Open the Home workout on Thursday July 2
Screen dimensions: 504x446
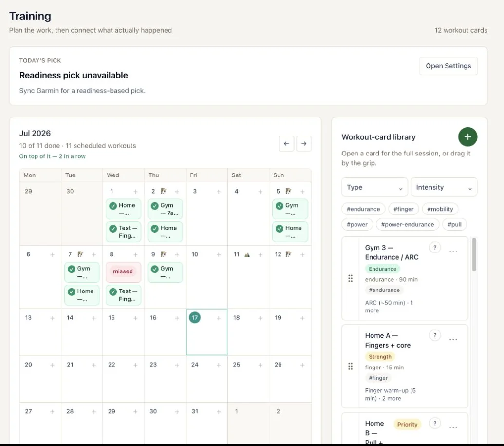(x=165, y=232)
